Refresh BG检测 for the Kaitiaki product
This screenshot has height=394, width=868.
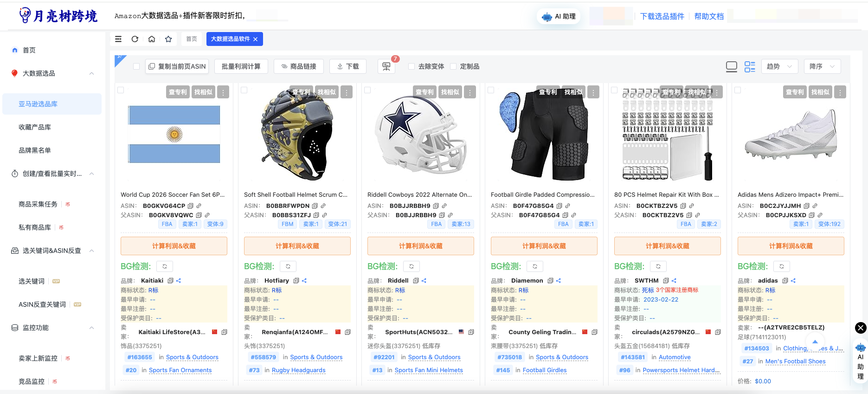coord(165,266)
